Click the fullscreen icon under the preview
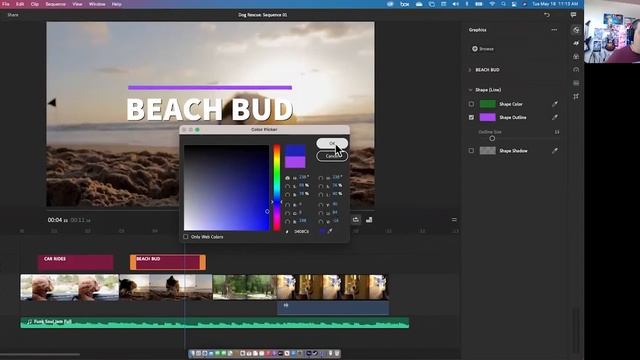The width and height of the screenshot is (640, 360). (x=369, y=220)
